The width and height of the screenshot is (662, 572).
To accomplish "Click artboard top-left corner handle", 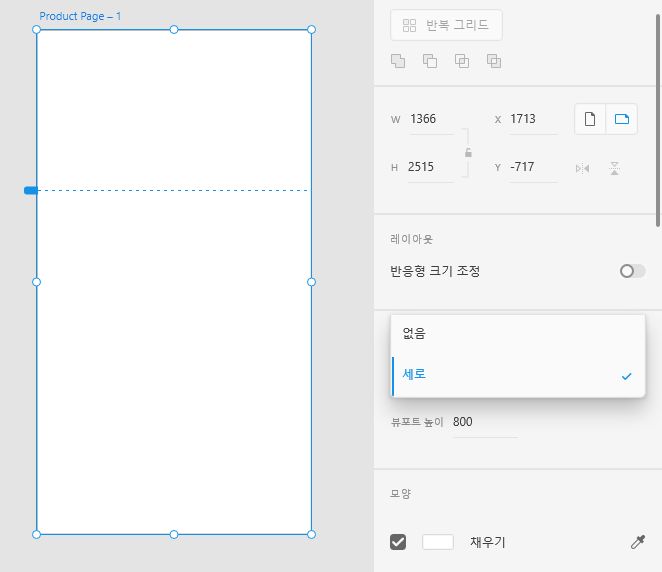I will click(x=36, y=30).
